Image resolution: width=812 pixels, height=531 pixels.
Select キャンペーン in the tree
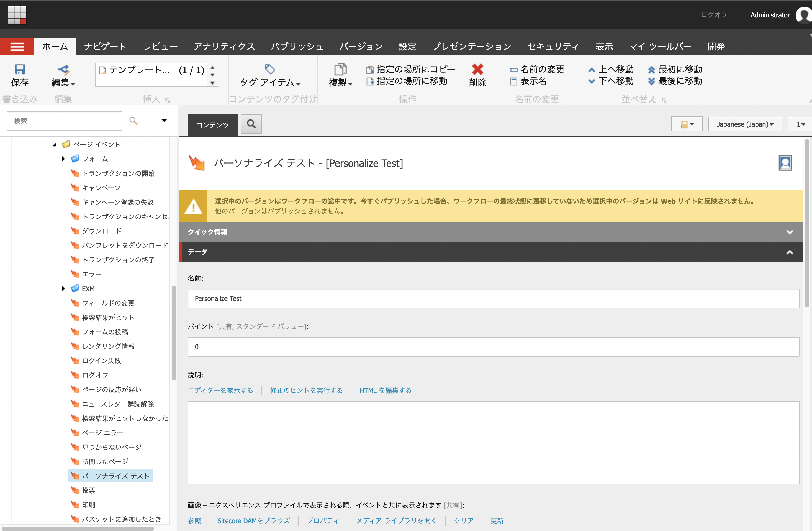(x=101, y=188)
